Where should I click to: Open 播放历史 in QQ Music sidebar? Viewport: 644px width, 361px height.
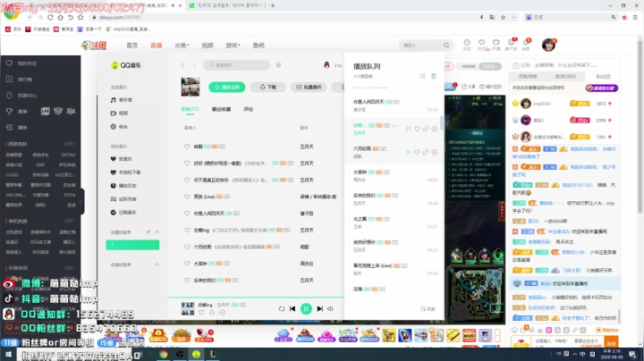(x=123, y=186)
